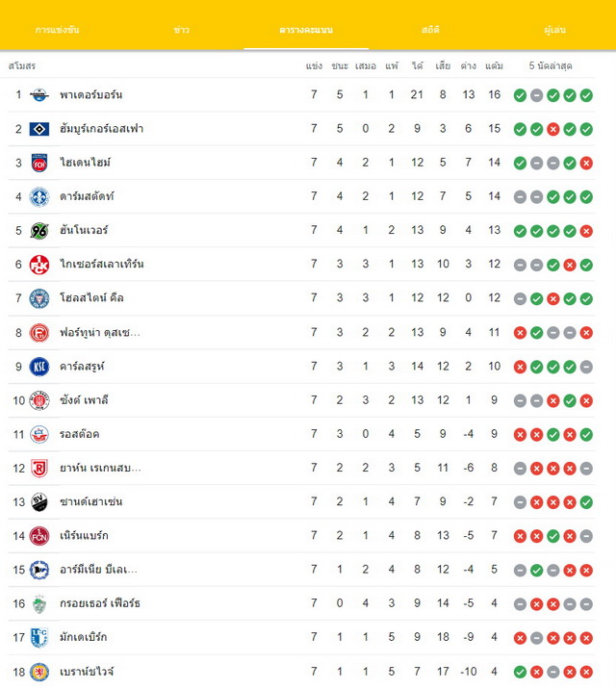Click Fortuna Düsseldorf red F logo
The image size is (616, 689).
[39, 332]
